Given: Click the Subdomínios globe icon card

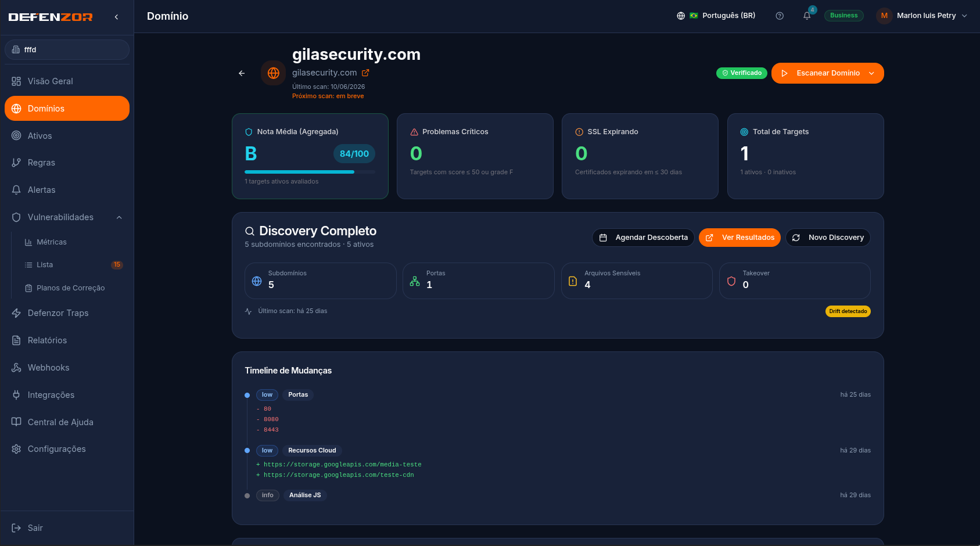Looking at the screenshot, I should tap(321, 281).
